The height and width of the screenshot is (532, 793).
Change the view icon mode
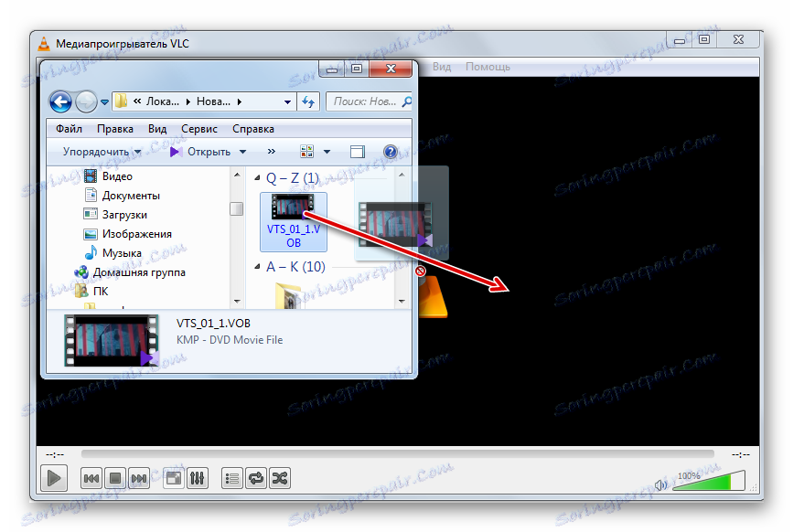(306, 152)
